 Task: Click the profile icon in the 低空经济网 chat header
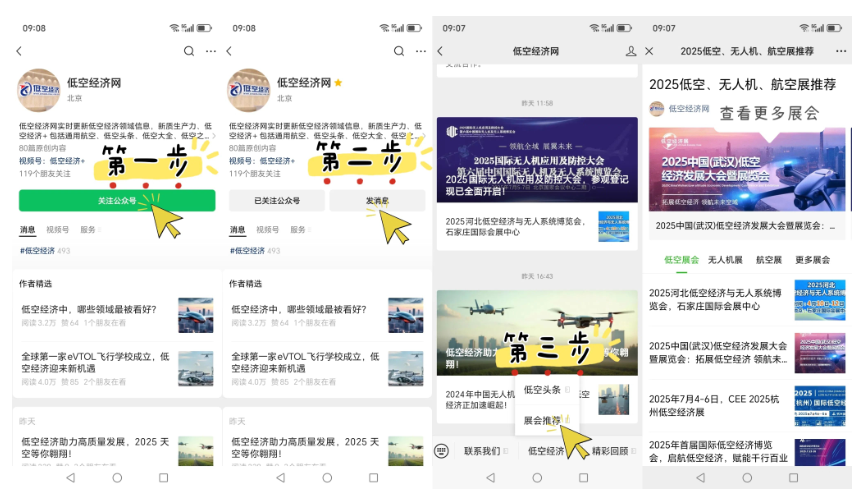pos(630,51)
